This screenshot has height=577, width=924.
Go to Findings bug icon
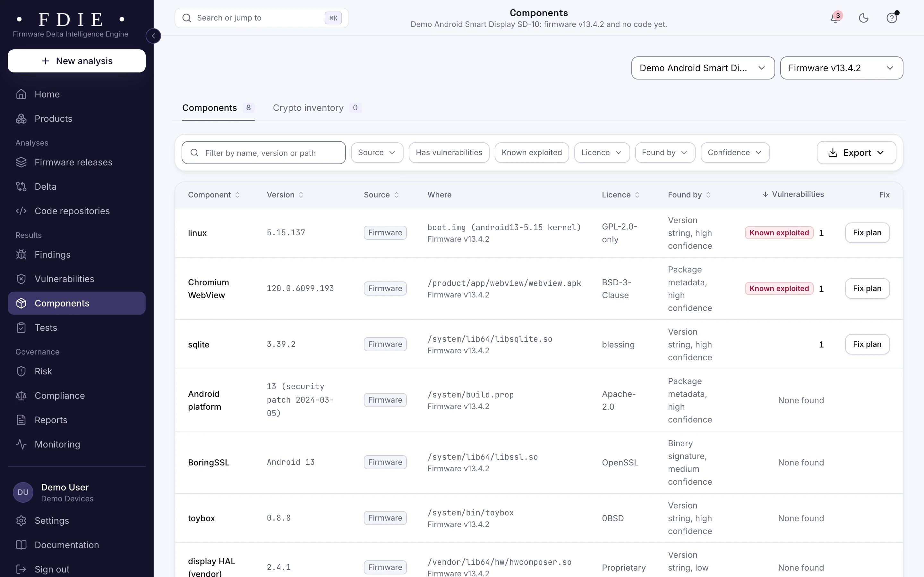(21, 255)
